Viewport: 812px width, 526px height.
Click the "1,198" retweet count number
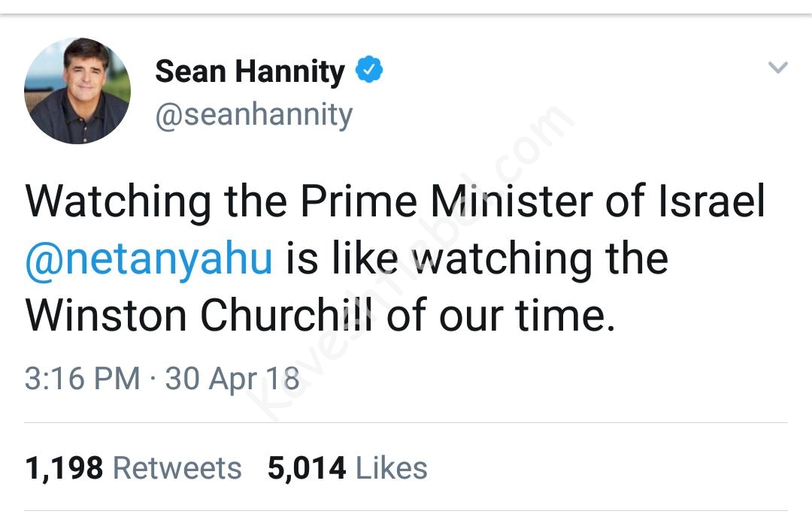click(64, 468)
